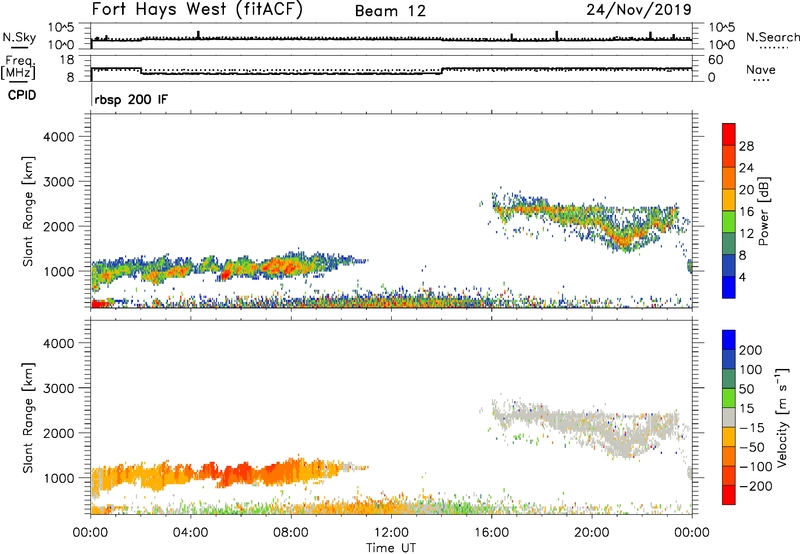Click the '20:00' time tick label
The image size is (800, 554).
pos(591,533)
